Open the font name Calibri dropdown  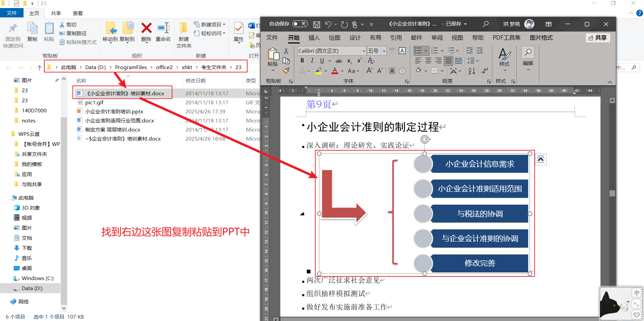364,51
